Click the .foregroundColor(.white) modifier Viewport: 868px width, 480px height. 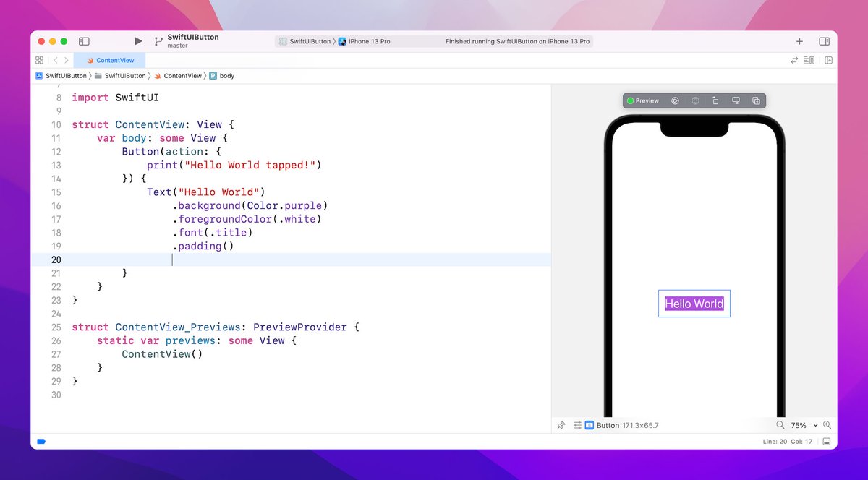tap(246, 219)
